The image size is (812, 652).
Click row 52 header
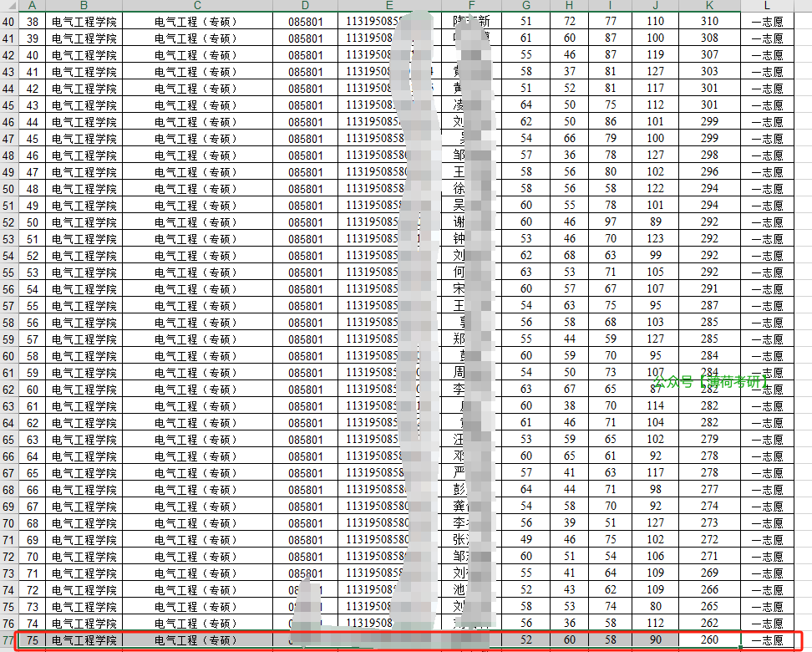[9, 222]
